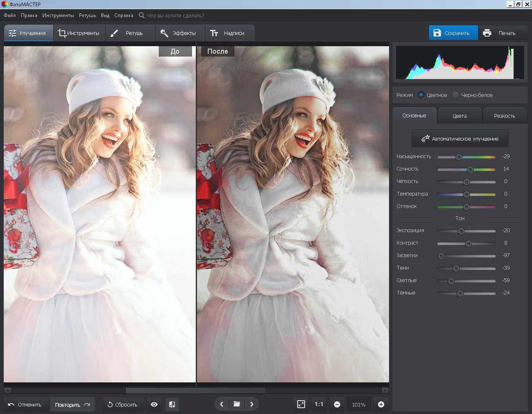532x414 pixels.
Task: Toggle the before/after split view icon
Action: coord(172,404)
